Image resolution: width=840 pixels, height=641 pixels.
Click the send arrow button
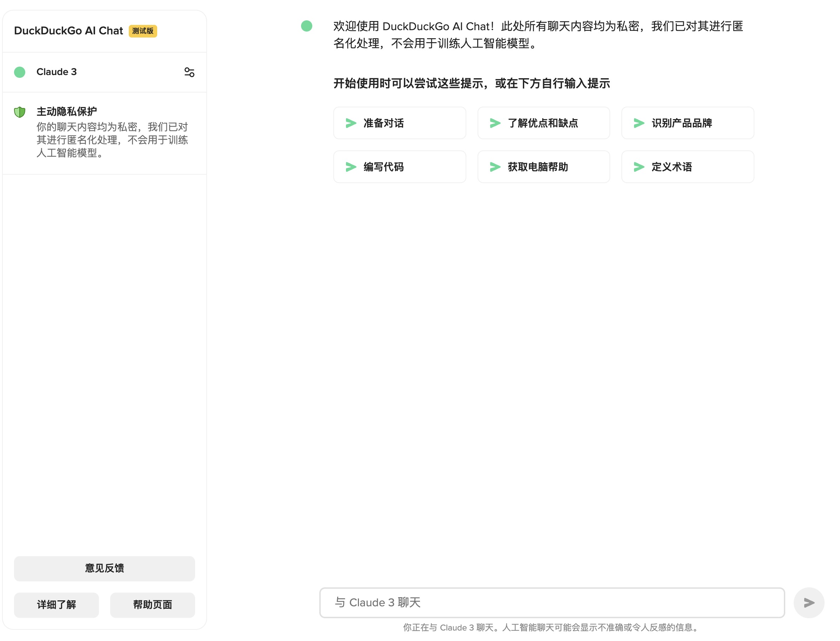coord(809,603)
